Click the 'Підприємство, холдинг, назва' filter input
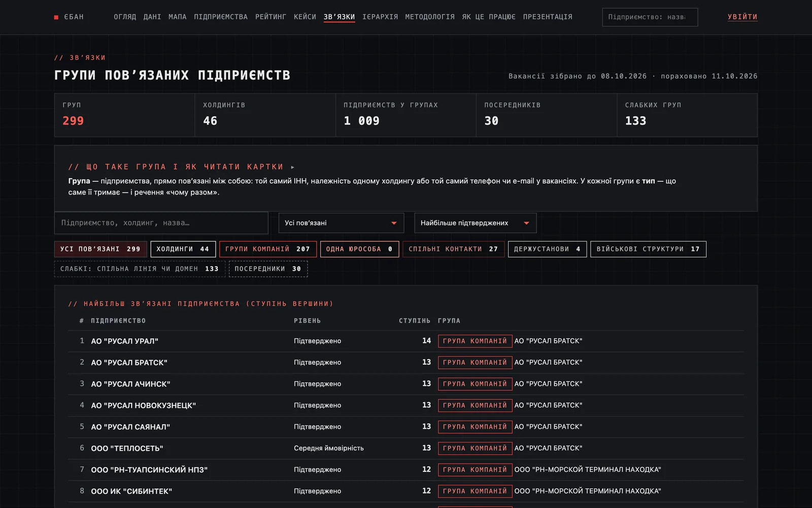812x508 pixels. pyautogui.click(x=161, y=223)
